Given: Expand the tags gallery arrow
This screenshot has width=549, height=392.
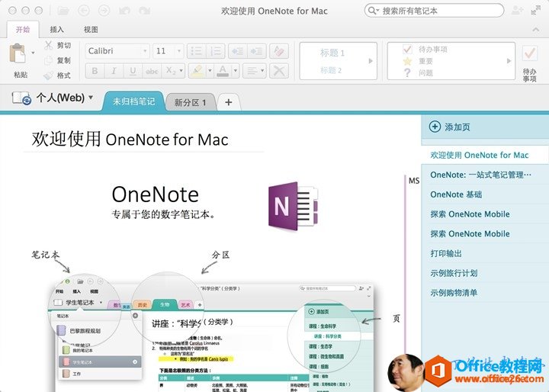Looking at the screenshot, I should click(x=509, y=61).
